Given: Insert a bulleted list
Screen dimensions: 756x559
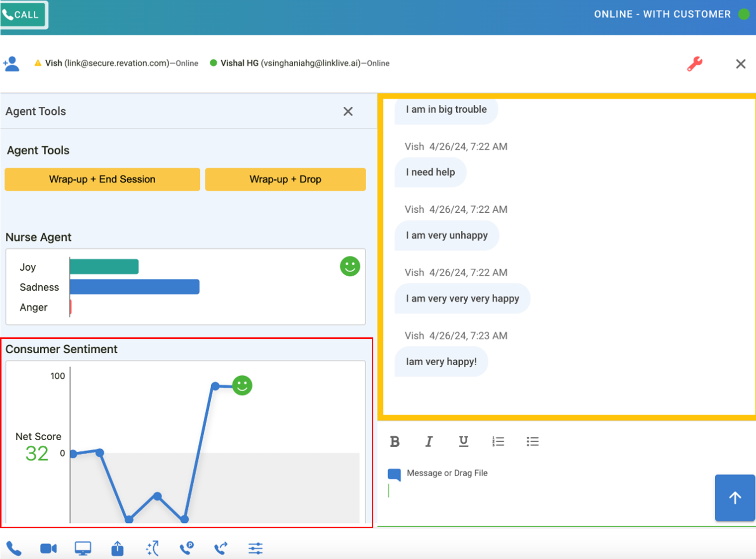Looking at the screenshot, I should point(532,441).
